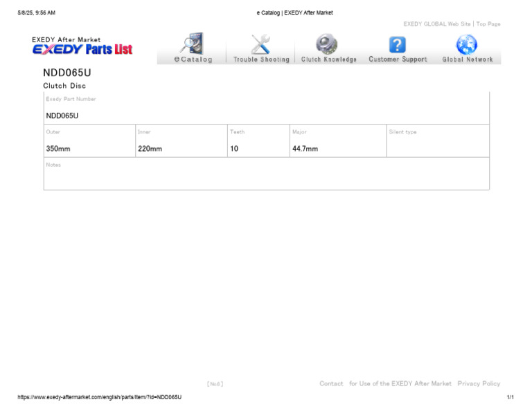Open the Contact footer link
The width and height of the screenshot is (532, 411).
pyautogui.click(x=331, y=383)
